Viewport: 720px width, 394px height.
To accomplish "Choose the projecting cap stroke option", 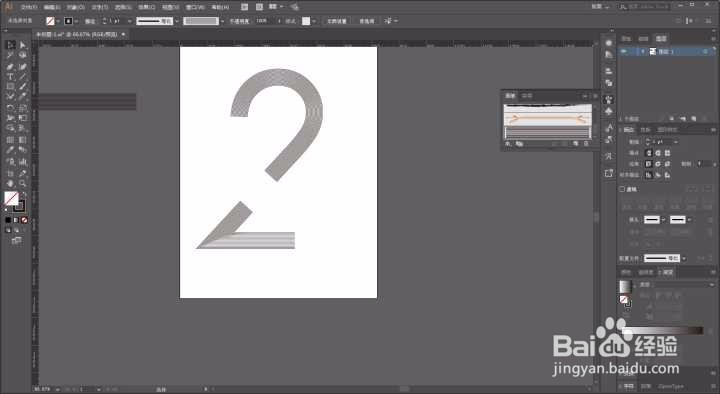I will 667,153.
